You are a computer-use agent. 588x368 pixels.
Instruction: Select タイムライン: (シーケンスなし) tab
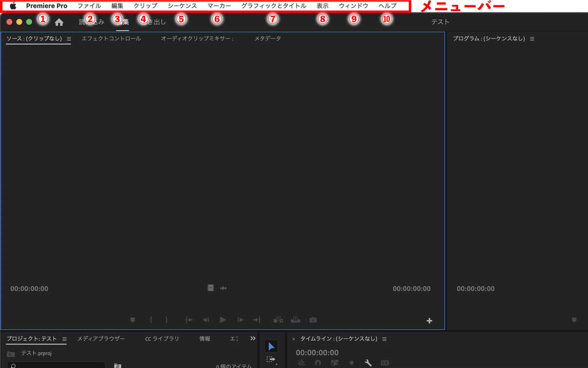339,339
